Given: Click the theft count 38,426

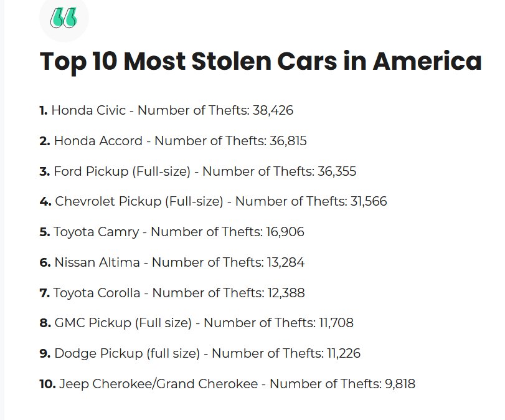Looking at the screenshot, I should tap(273, 110).
